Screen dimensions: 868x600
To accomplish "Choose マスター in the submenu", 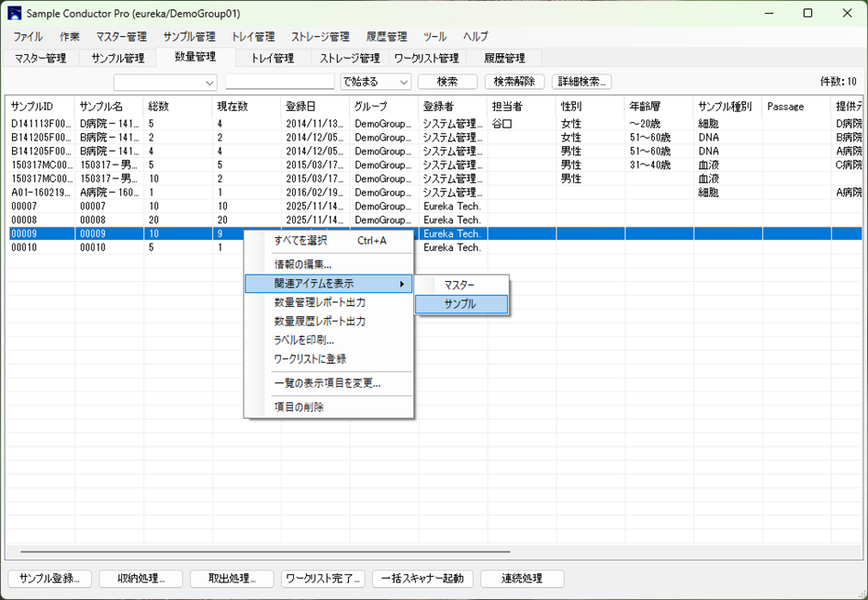I will tap(460, 285).
